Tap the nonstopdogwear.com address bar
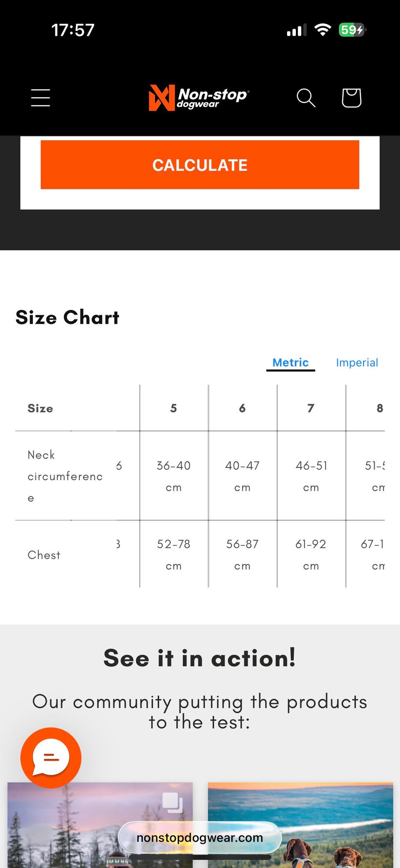The image size is (400, 868). point(200,838)
